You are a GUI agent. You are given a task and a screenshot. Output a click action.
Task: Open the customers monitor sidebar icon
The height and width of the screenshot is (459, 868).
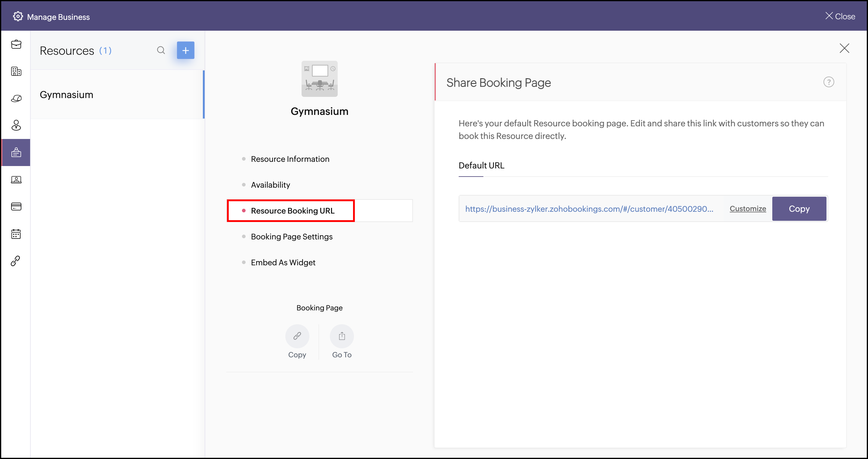(x=16, y=180)
